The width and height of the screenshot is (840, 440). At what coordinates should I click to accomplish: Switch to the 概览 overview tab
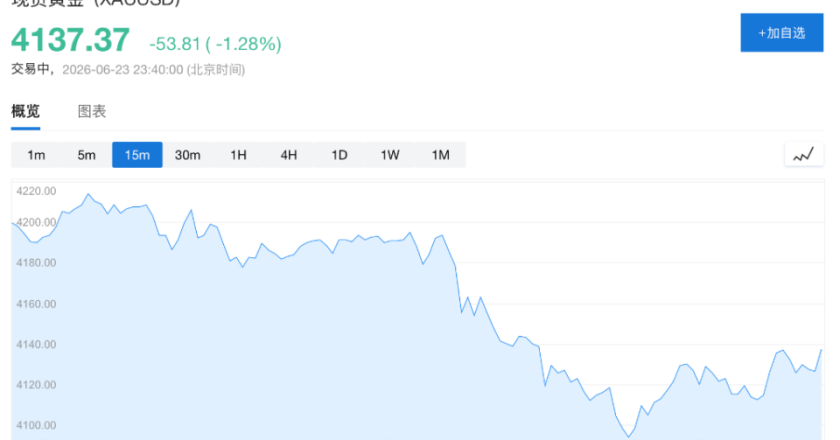tap(25, 111)
